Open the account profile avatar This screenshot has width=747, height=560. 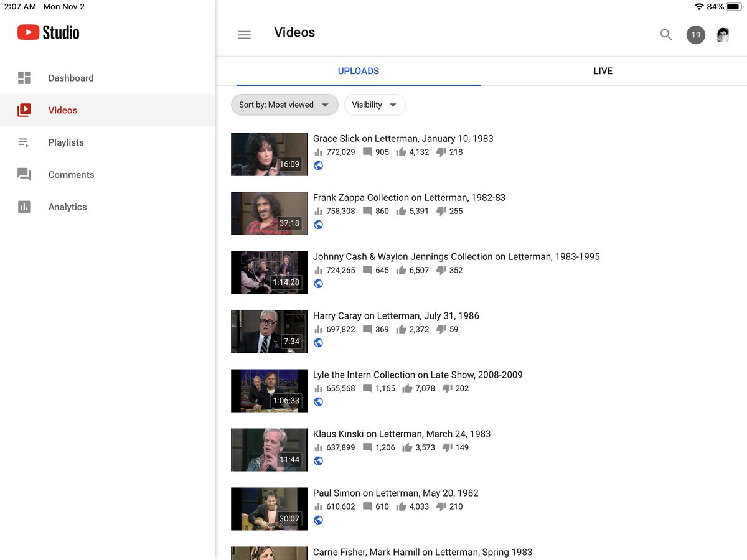[723, 35]
